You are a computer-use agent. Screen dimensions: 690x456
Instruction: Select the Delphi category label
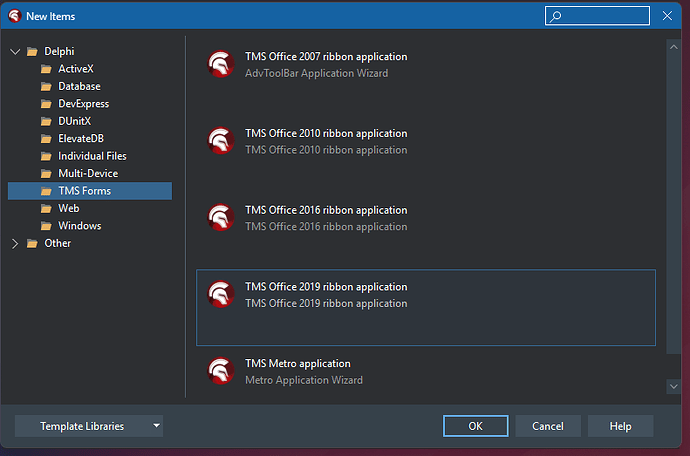point(59,51)
